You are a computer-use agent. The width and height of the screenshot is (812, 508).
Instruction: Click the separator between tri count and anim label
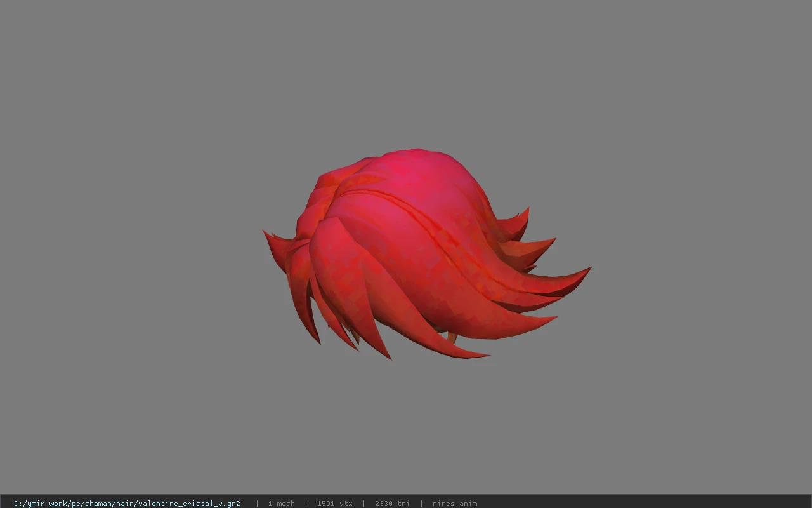coord(421,504)
